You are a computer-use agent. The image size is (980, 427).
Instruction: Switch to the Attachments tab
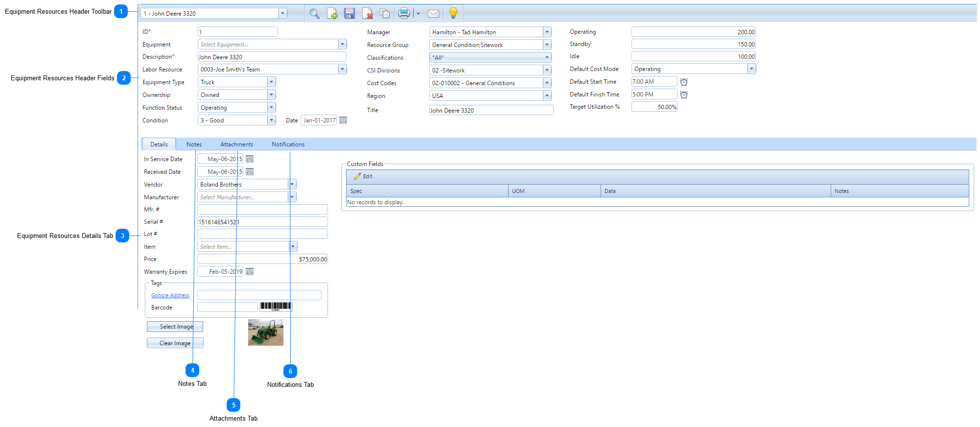tap(236, 144)
